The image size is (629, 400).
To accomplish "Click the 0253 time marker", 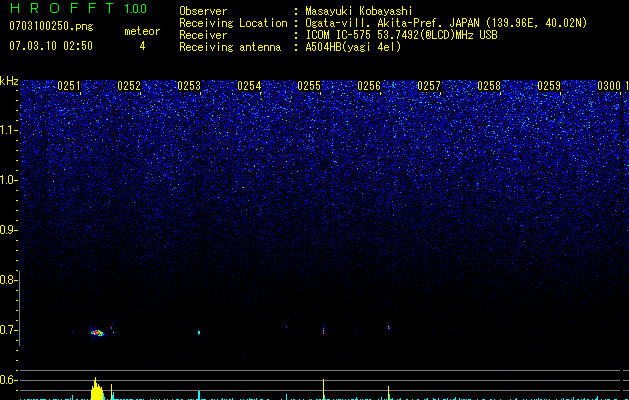I will tap(189, 86).
